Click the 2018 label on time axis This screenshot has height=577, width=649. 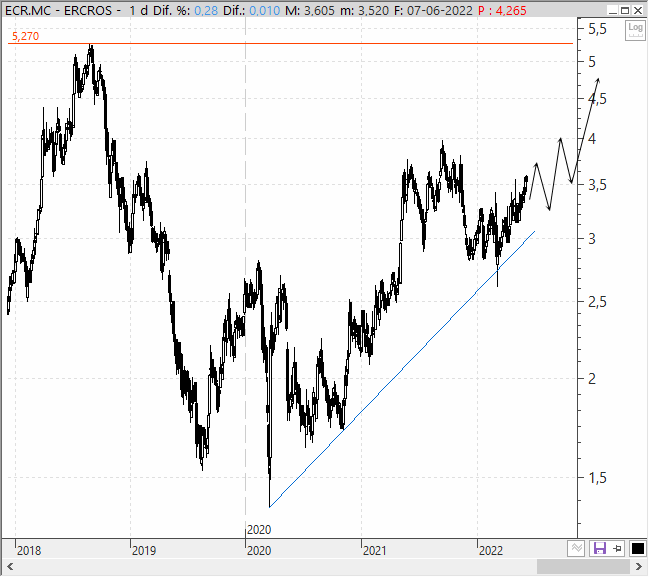[x=29, y=551]
